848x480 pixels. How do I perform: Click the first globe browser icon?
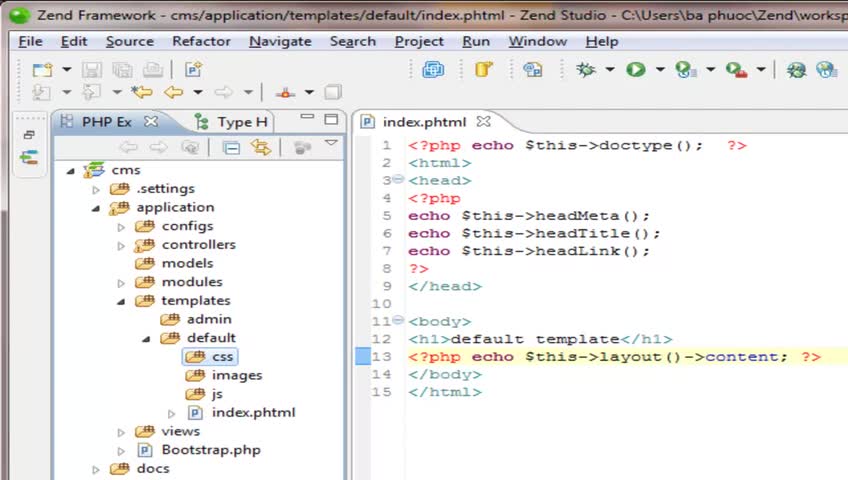pyautogui.click(x=796, y=70)
